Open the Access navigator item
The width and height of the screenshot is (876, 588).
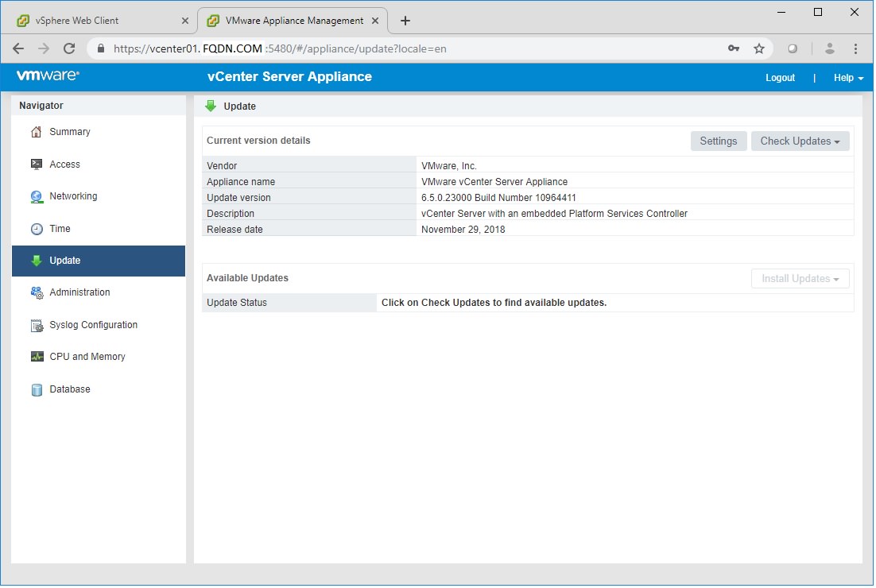pyautogui.click(x=99, y=164)
